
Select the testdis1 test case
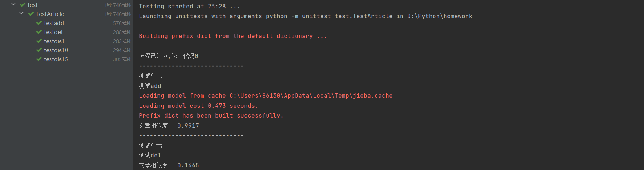coord(54,41)
